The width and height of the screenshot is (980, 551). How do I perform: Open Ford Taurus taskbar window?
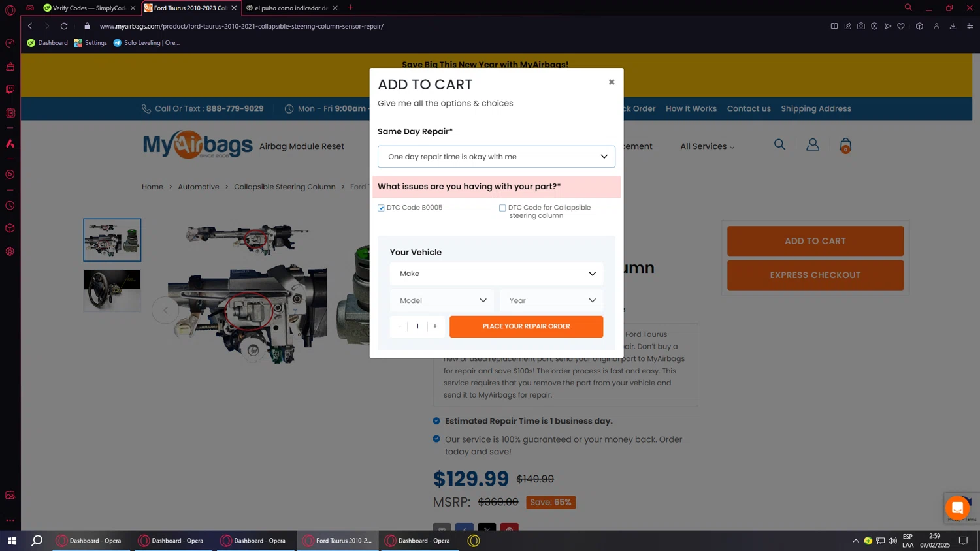338,541
